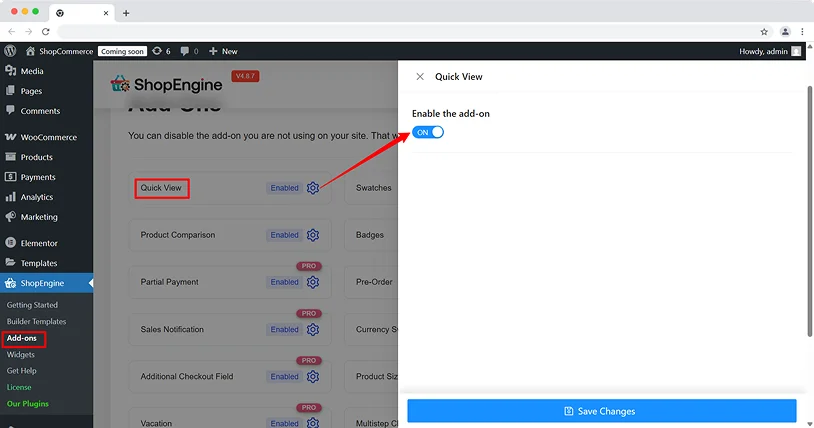
Task: Open settings gear for Product Comparison
Action: [x=313, y=235]
